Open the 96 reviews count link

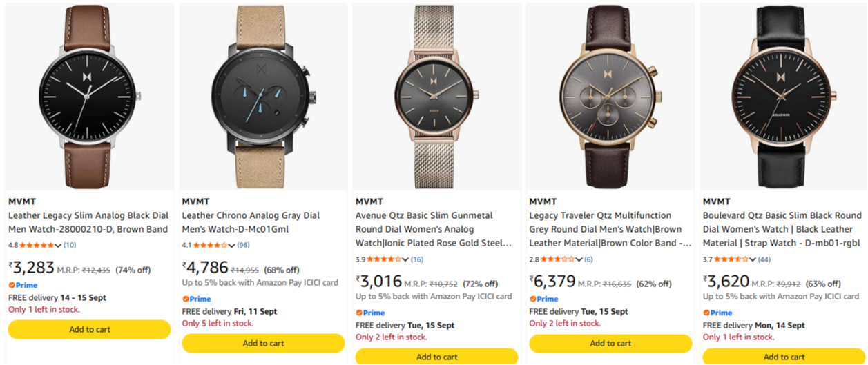pyautogui.click(x=243, y=245)
